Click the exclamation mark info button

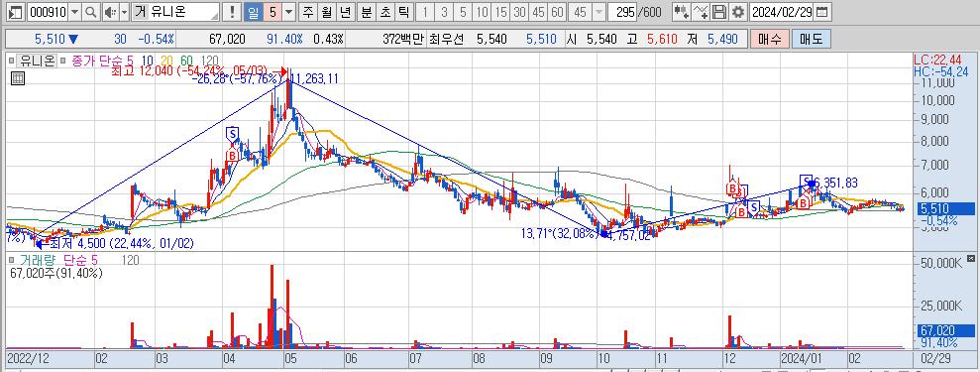click(232, 12)
